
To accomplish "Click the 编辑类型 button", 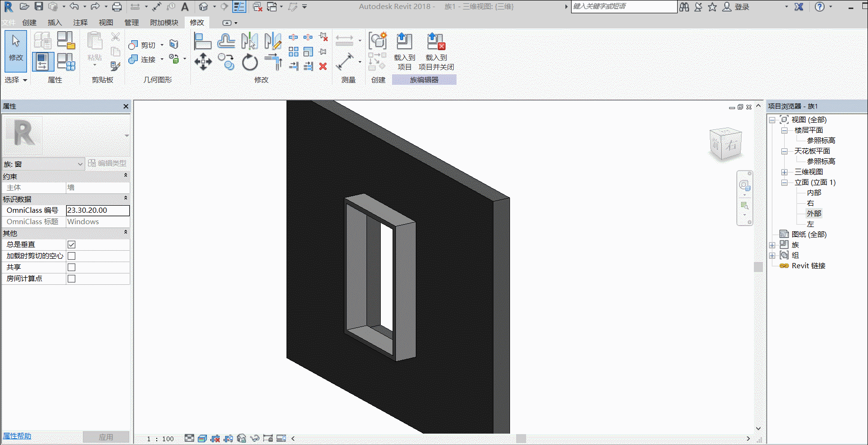I will coord(107,163).
